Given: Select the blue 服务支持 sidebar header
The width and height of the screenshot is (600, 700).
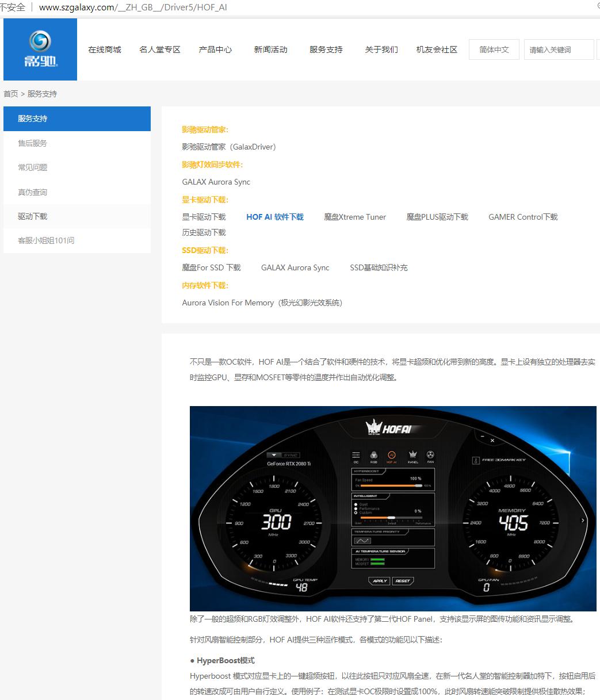Looking at the screenshot, I should tap(77, 118).
